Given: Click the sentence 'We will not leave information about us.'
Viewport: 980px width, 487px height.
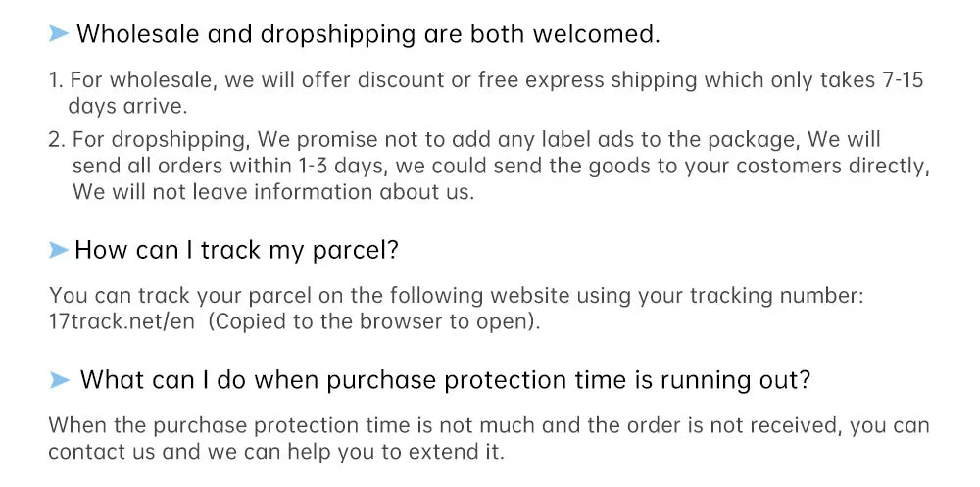Looking at the screenshot, I should [x=273, y=192].
